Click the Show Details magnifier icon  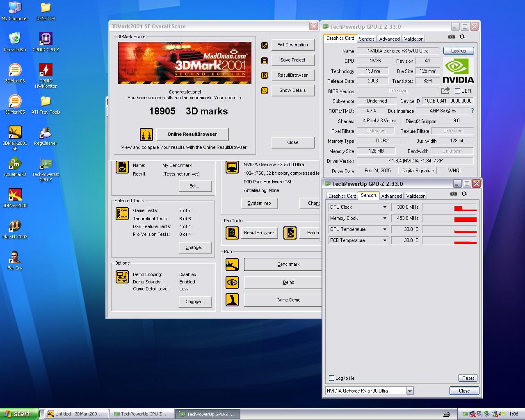(x=265, y=91)
